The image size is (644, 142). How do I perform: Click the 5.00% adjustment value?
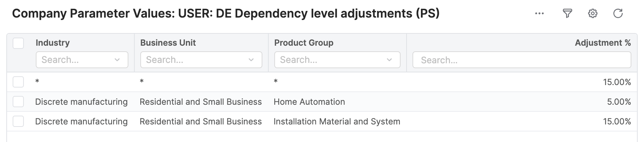[x=619, y=102]
